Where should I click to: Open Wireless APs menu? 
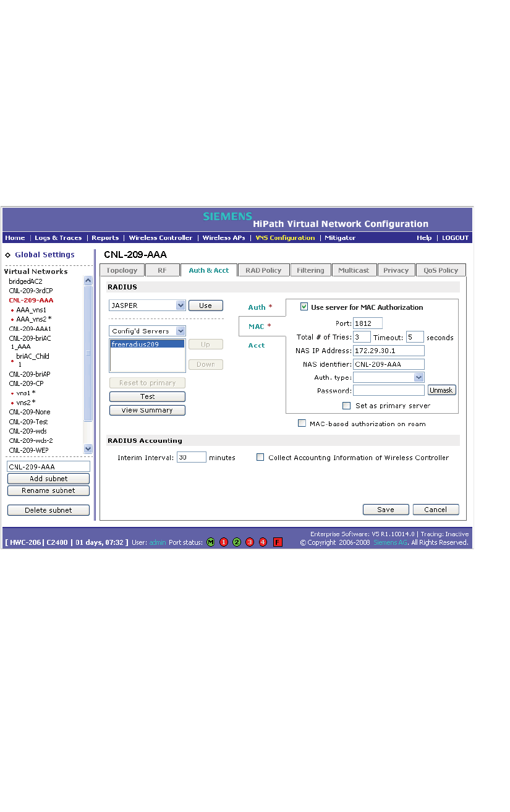tap(224, 237)
